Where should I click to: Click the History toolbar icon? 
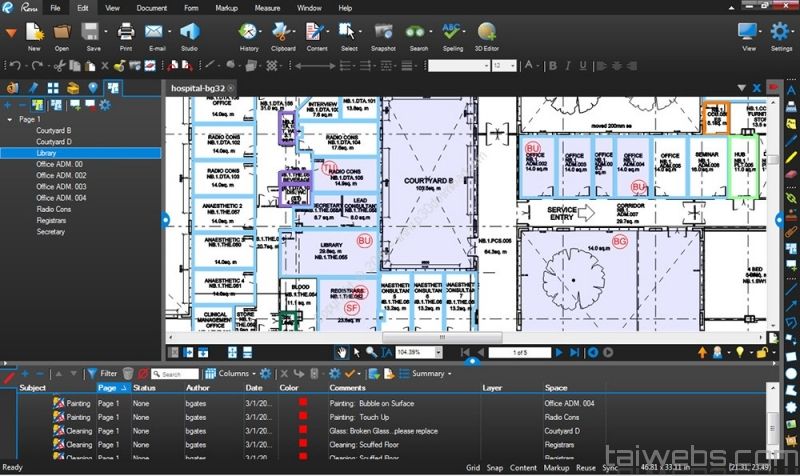248,33
